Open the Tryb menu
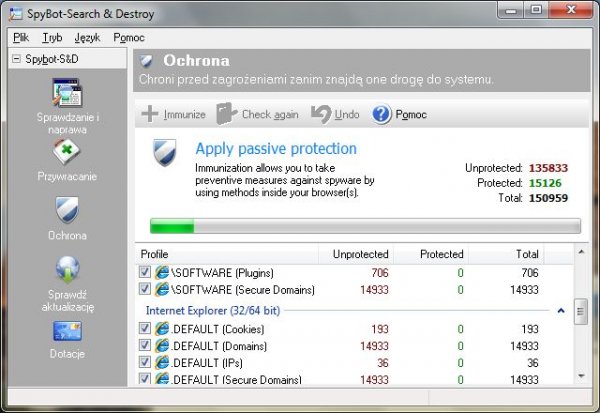The height and width of the screenshot is (413, 600). tap(52, 38)
